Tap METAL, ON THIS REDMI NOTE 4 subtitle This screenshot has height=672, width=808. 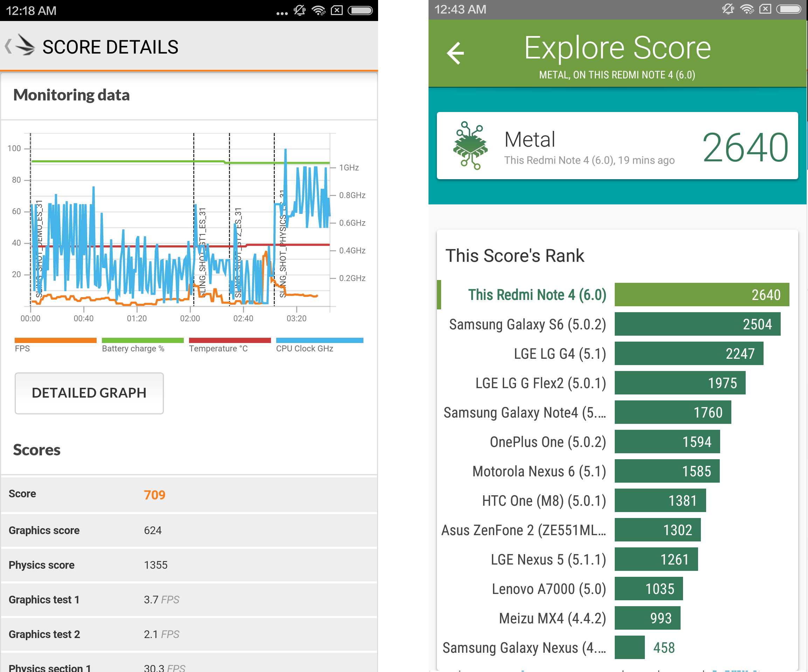[617, 75]
